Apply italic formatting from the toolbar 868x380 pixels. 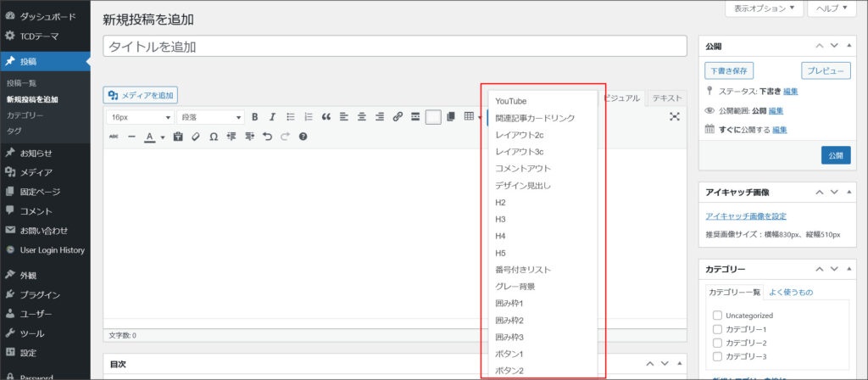[x=270, y=117]
